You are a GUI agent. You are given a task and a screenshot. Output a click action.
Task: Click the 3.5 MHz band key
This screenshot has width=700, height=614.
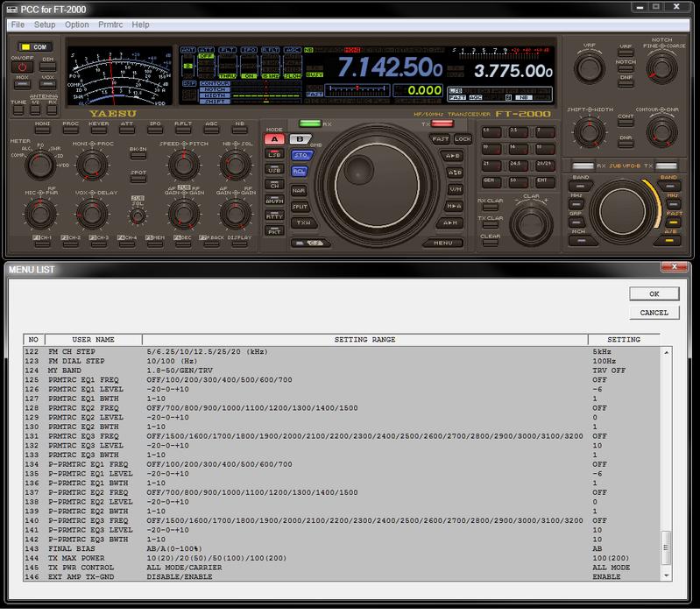519,132
